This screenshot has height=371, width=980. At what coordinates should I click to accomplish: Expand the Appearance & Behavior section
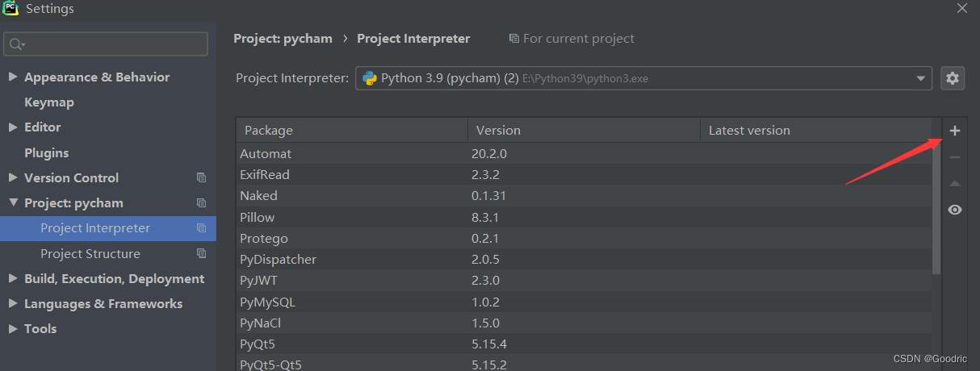click(13, 77)
